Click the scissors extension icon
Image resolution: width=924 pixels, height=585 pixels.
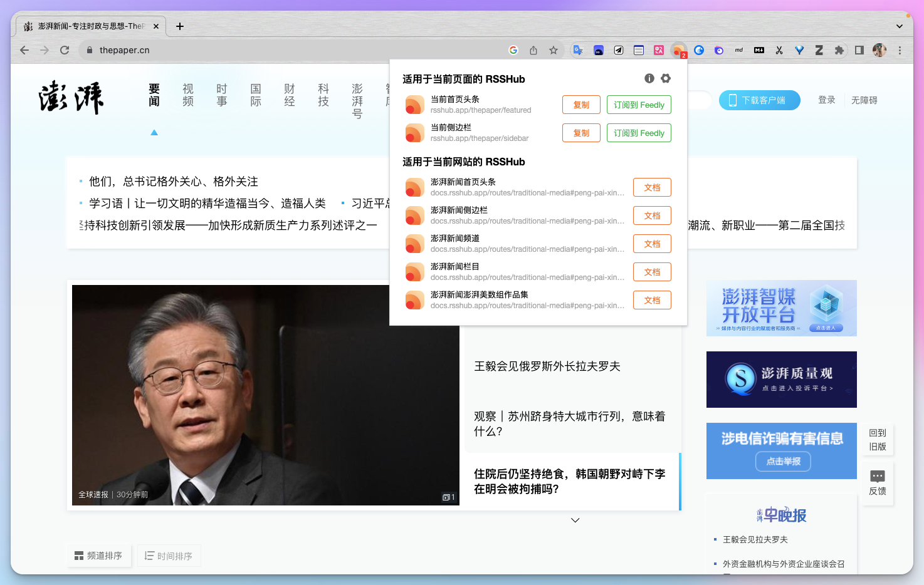(779, 50)
